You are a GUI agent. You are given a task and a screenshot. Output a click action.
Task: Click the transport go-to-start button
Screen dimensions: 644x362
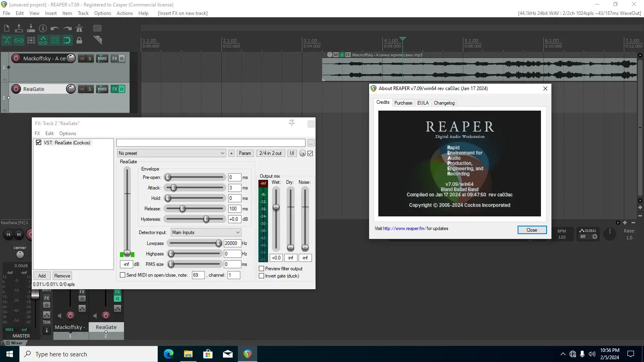[8, 234]
